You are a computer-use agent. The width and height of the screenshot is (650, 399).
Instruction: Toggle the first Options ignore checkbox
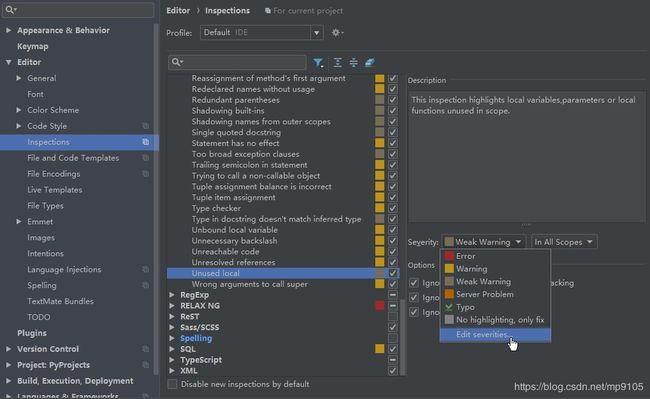pos(414,283)
